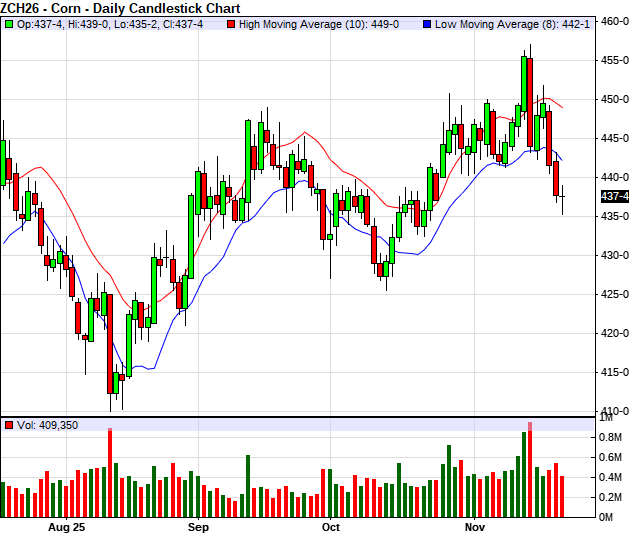Select the Nov date axis label
The image size is (640, 536).
point(475,526)
